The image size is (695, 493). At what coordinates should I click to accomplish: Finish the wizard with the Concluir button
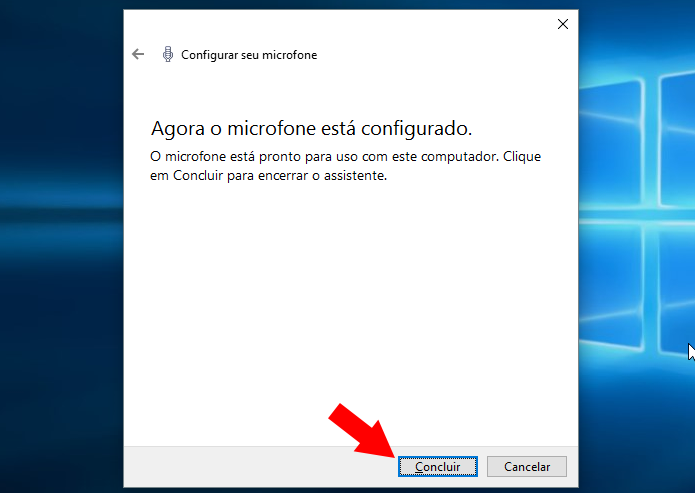point(437,466)
